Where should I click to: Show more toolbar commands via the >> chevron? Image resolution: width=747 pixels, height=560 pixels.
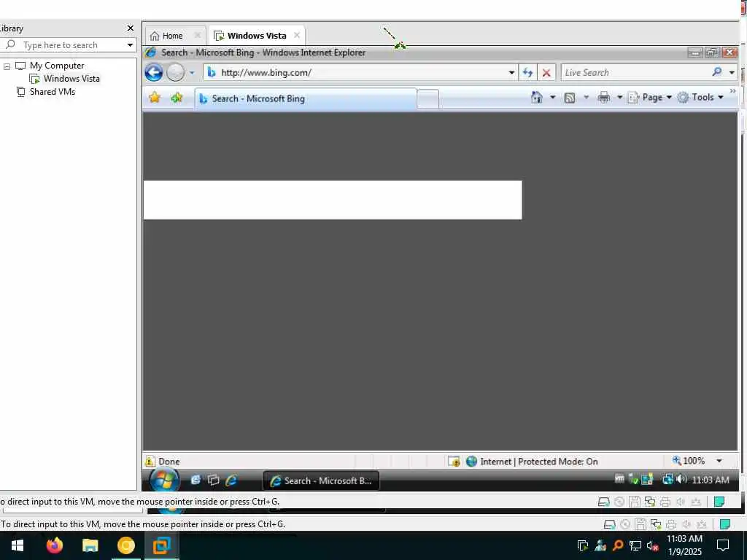point(732,91)
